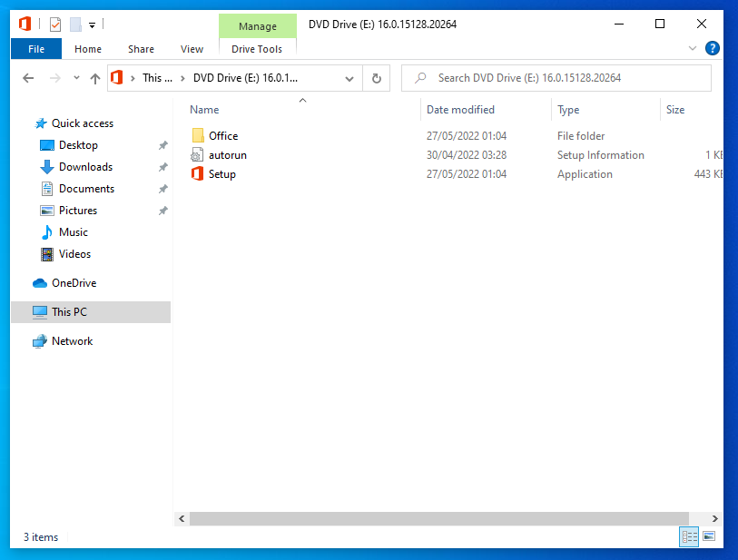The image size is (738, 560).
Task: Go forward with the Forward arrow
Action: click(55, 78)
